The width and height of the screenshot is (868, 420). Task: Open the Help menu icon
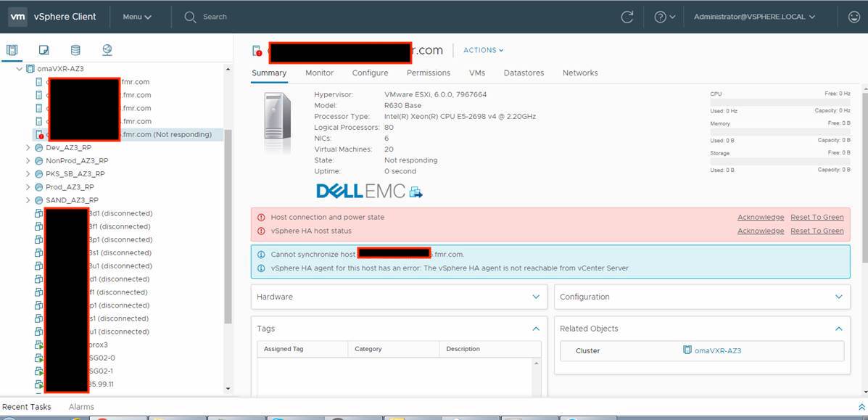click(661, 16)
